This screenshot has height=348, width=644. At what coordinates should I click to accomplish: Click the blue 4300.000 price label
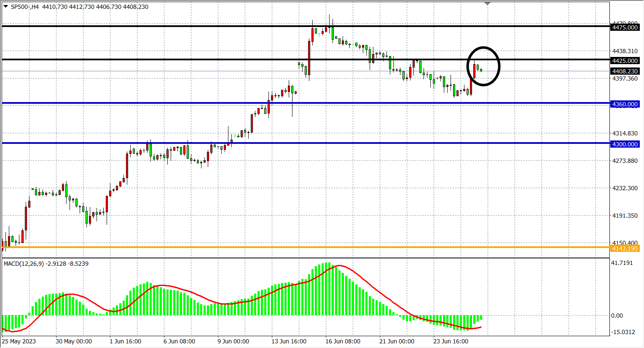click(x=625, y=144)
